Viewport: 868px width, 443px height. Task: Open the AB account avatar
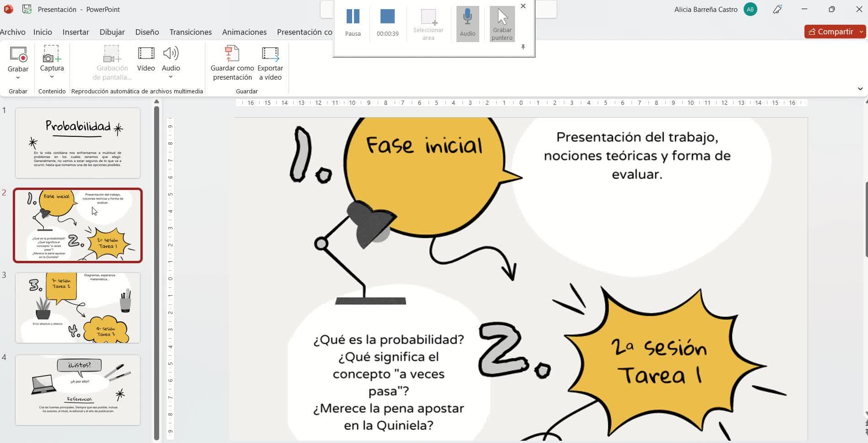tap(750, 9)
